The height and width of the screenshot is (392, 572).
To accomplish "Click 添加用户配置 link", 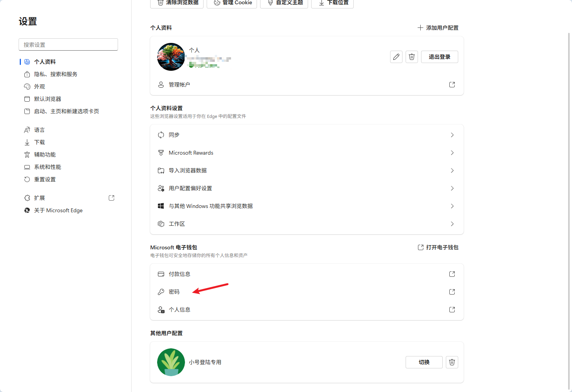I will (x=438, y=28).
